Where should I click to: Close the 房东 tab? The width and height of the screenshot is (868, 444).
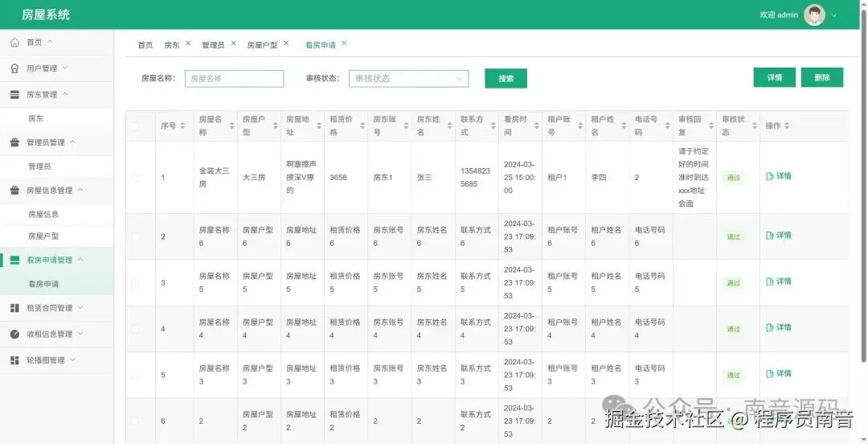(x=188, y=43)
